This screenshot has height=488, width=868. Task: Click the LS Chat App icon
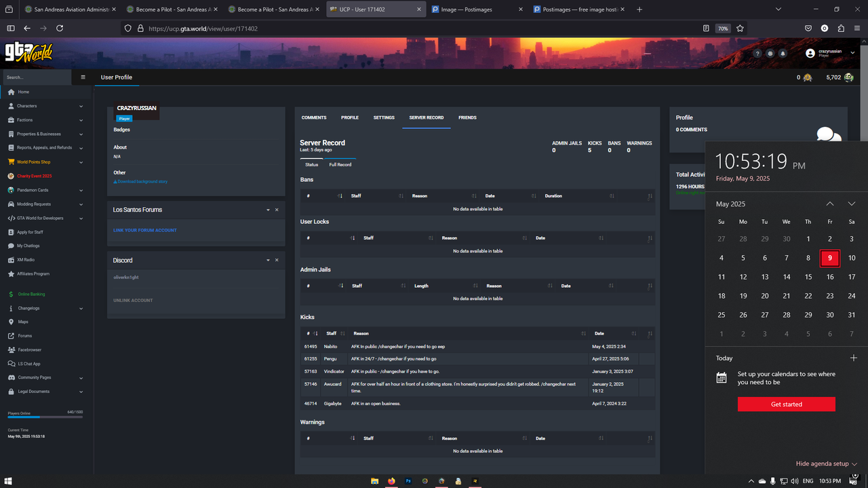[11, 364]
